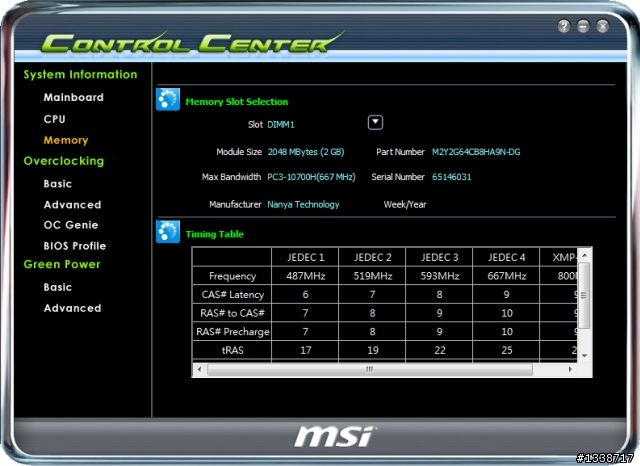Open Basic under Overclocking
The image size is (640, 466).
pyautogui.click(x=58, y=184)
